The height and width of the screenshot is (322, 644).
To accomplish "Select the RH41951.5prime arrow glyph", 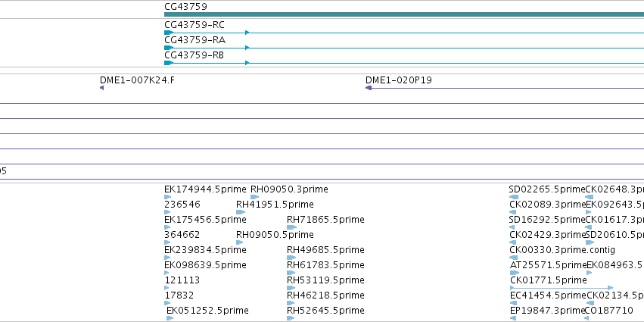I will click(x=241, y=212).
